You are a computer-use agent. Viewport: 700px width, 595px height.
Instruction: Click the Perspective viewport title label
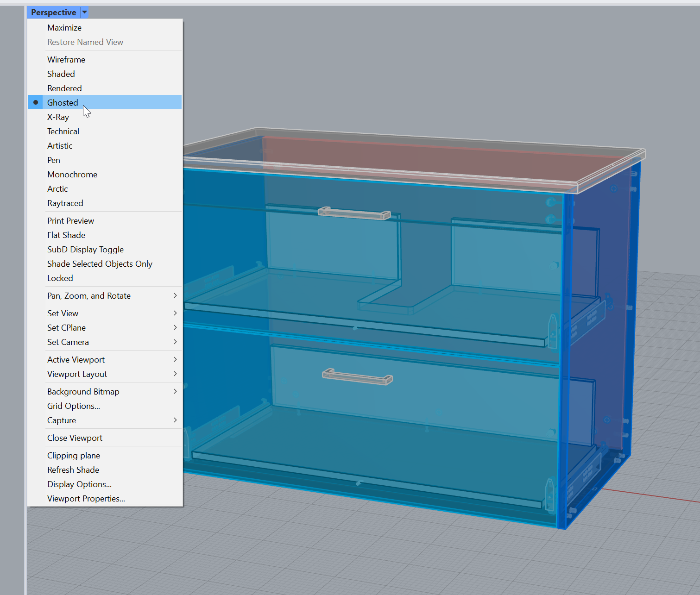point(53,13)
